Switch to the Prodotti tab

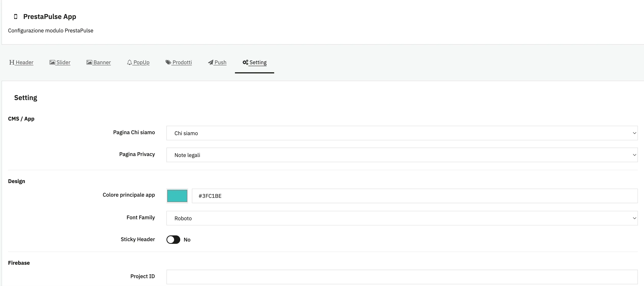tap(182, 62)
